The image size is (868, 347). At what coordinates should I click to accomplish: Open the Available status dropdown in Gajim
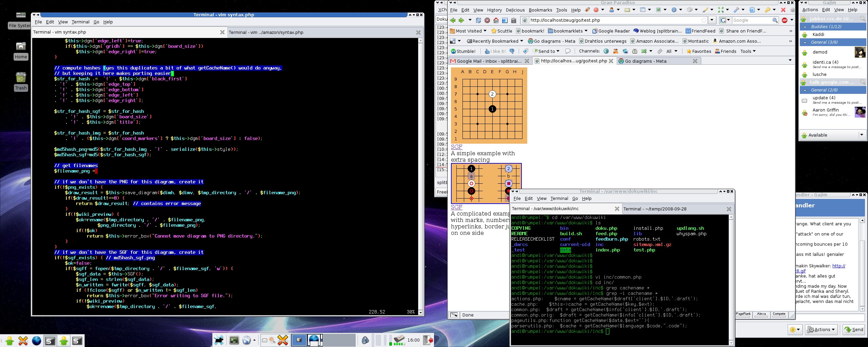pos(862,135)
